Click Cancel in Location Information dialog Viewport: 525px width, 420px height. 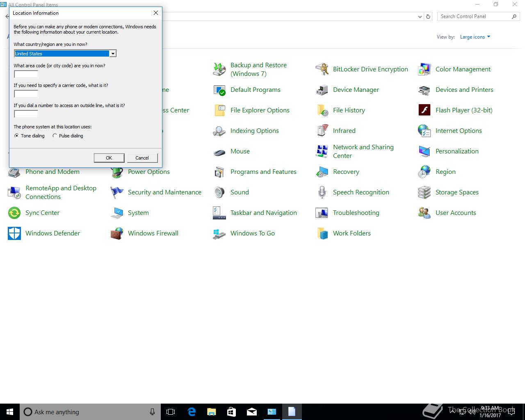click(x=142, y=158)
